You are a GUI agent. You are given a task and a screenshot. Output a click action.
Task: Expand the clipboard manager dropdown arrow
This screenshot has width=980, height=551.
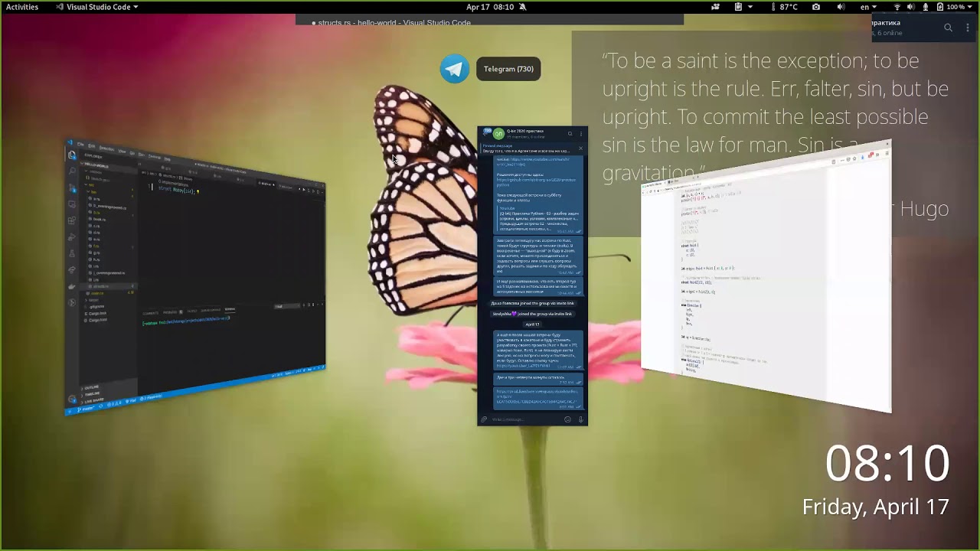750,7
